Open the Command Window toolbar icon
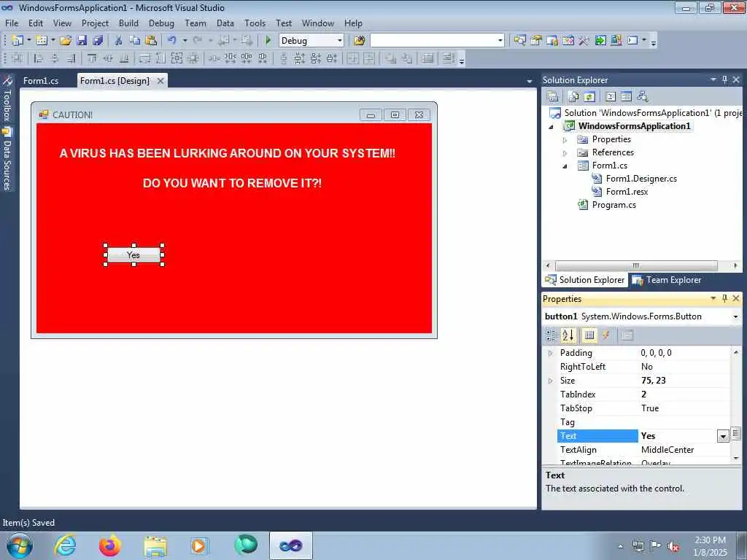 pos(632,41)
